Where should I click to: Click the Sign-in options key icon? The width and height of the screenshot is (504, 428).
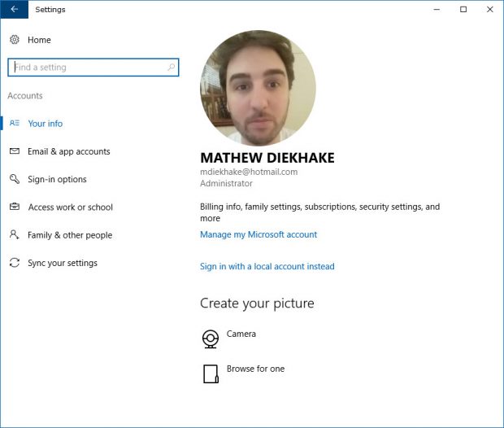pyautogui.click(x=15, y=179)
